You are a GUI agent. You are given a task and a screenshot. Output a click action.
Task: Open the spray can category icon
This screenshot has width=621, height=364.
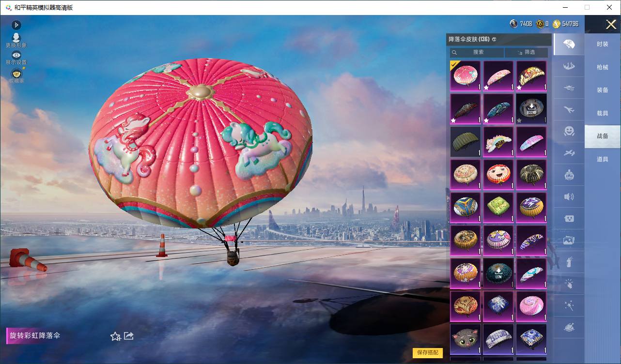click(x=569, y=262)
